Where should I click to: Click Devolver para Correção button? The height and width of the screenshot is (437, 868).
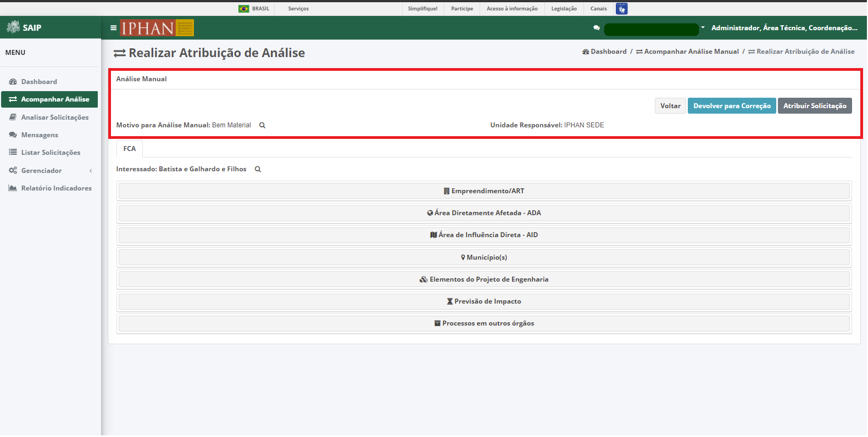click(732, 106)
